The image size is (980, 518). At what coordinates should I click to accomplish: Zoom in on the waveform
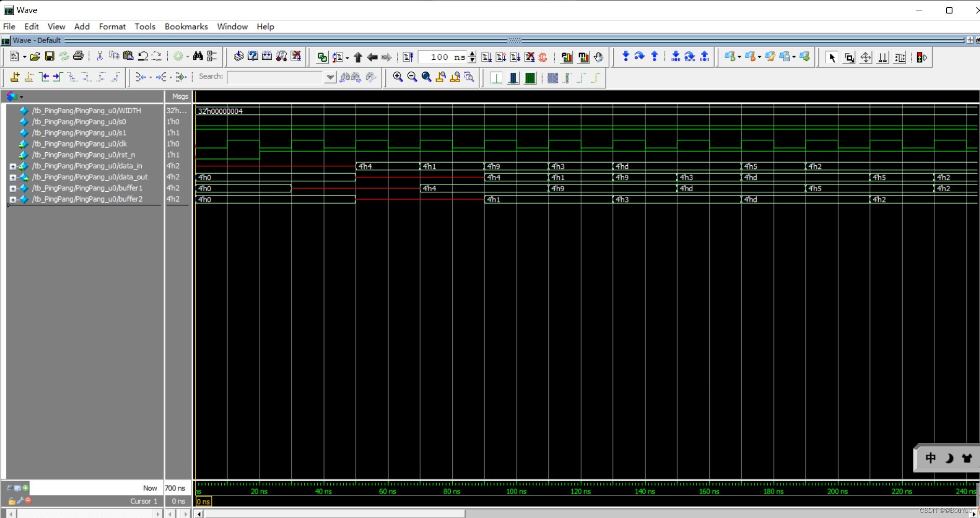point(398,76)
